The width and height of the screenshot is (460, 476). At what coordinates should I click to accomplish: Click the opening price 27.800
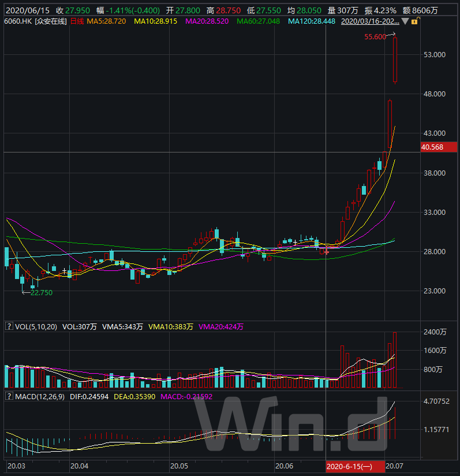[188, 10]
